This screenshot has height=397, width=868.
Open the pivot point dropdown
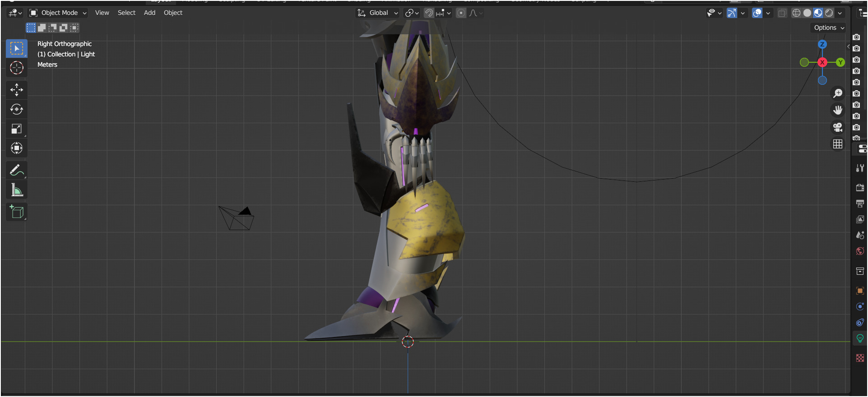pos(412,13)
